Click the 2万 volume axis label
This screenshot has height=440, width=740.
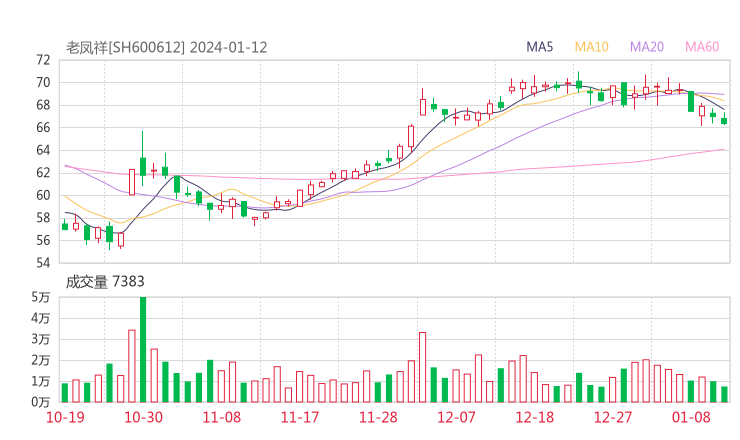pos(41,360)
